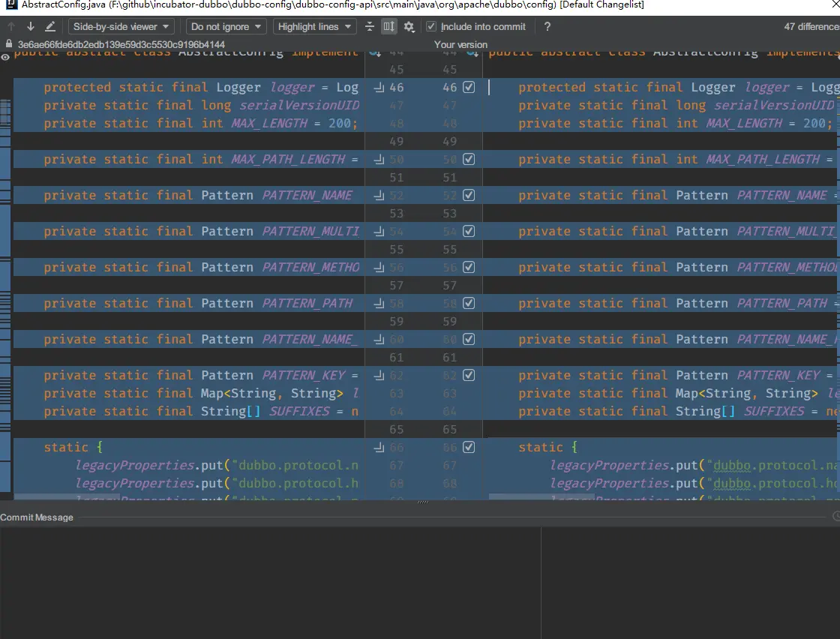Revert change arrow at line 50
The height and width of the screenshot is (639, 840).
(x=379, y=159)
